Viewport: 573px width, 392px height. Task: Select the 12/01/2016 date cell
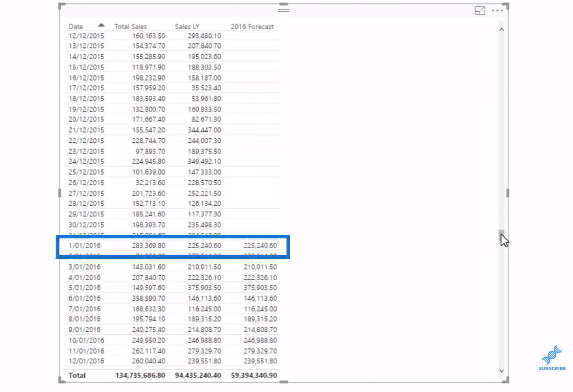pyautogui.click(x=86, y=361)
